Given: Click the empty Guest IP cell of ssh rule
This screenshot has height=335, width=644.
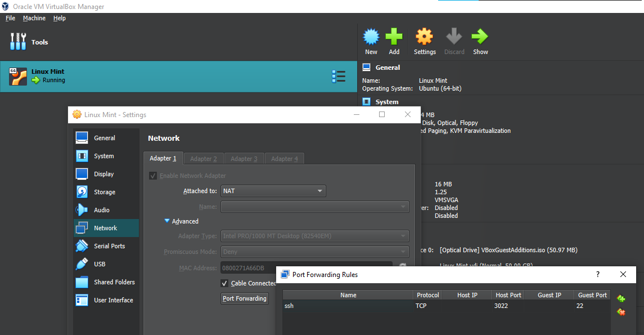Looking at the screenshot, I should click(x=550, y=306).
